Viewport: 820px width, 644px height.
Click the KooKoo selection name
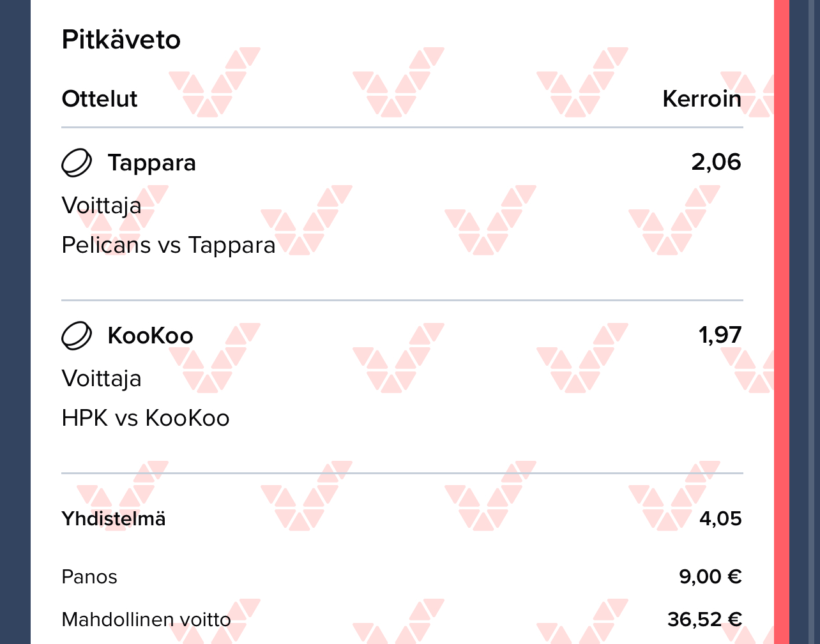click(151, 336)
